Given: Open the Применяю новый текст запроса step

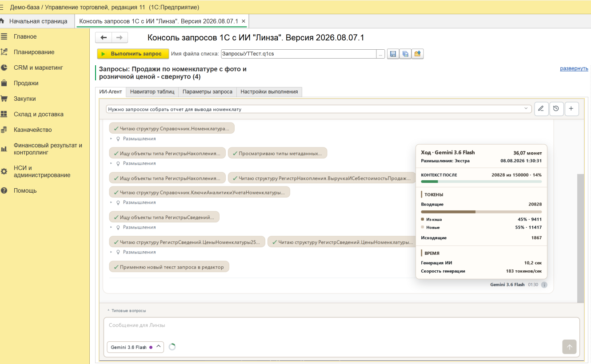Looking at the screenshot, I should coord(169,267).
